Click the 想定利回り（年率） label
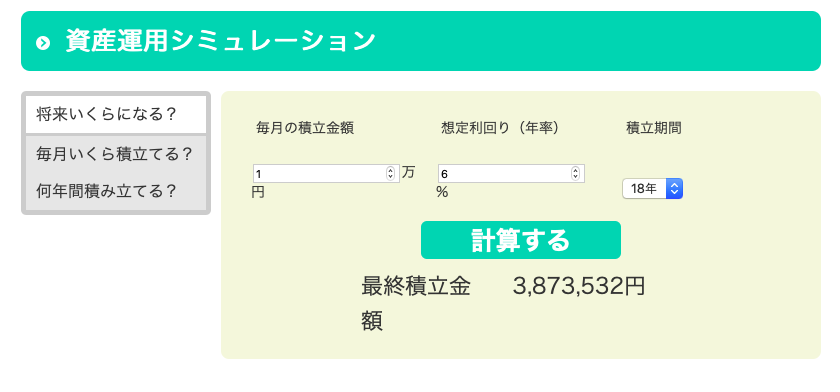This screenshot has width=840, height=392. [500, 129]
